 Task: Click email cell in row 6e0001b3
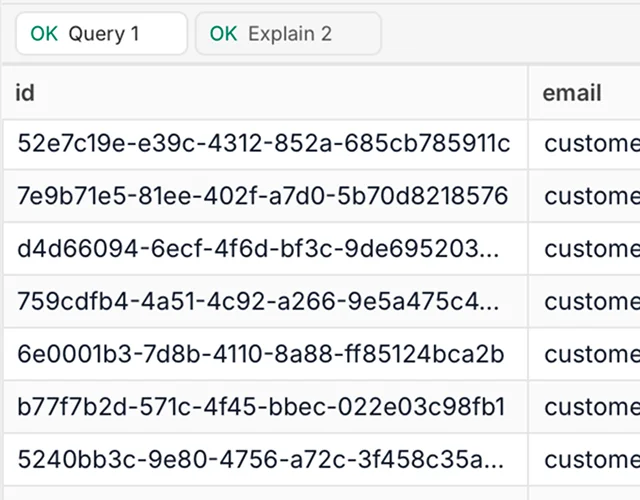tap(584, 354)
